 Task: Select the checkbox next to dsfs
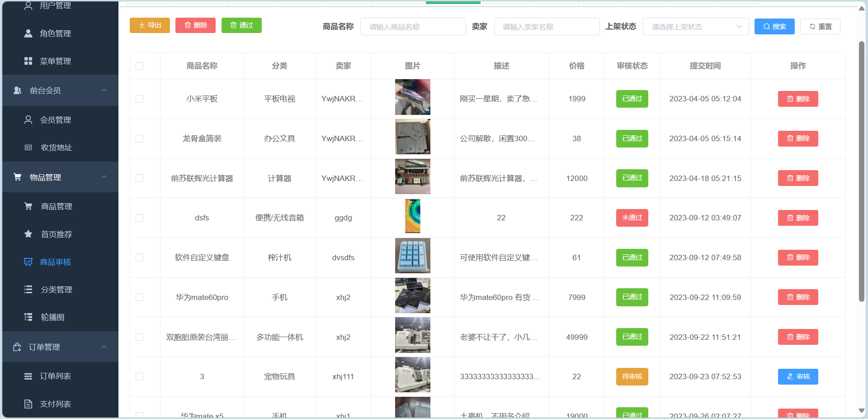click(x=140, y=218)
